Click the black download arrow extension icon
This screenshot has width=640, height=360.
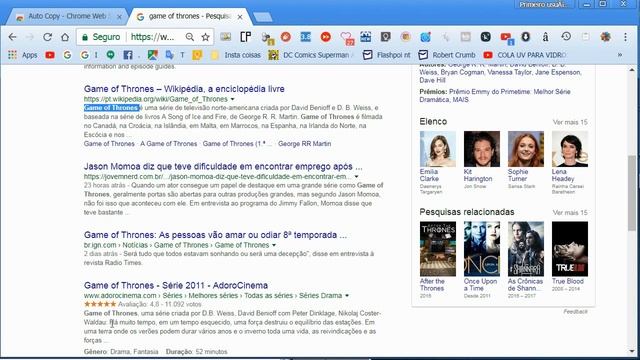(525, 37)
